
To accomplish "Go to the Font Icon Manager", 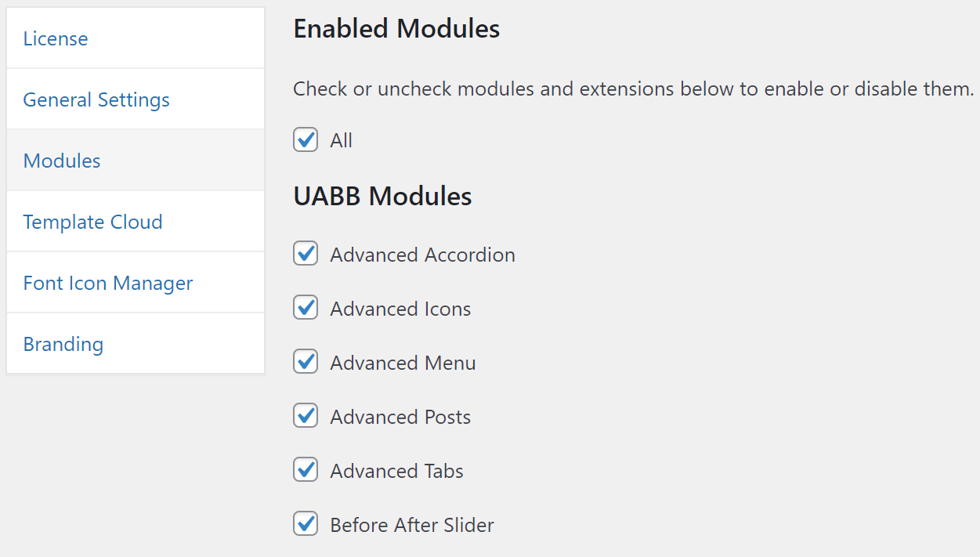I will pos(108,282).
